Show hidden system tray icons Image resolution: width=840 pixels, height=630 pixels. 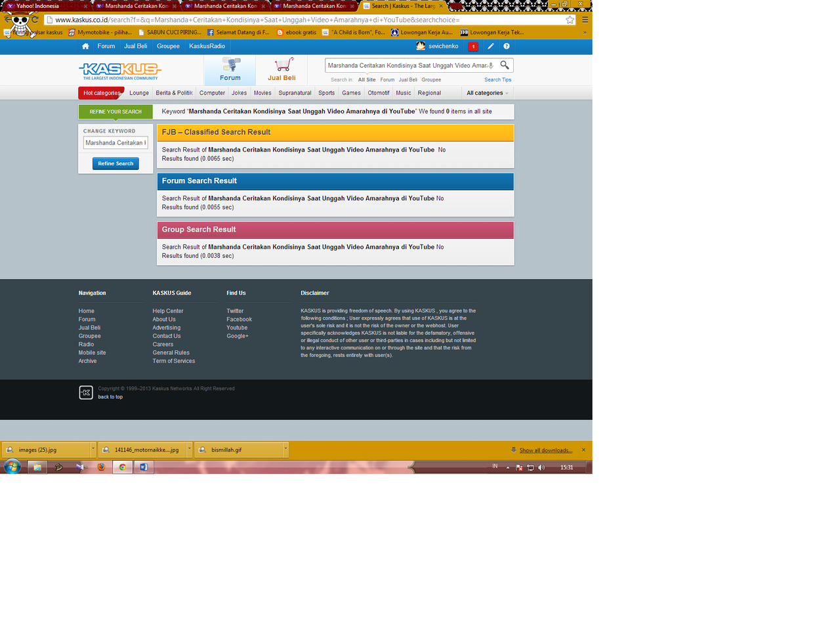pos(508,468)
